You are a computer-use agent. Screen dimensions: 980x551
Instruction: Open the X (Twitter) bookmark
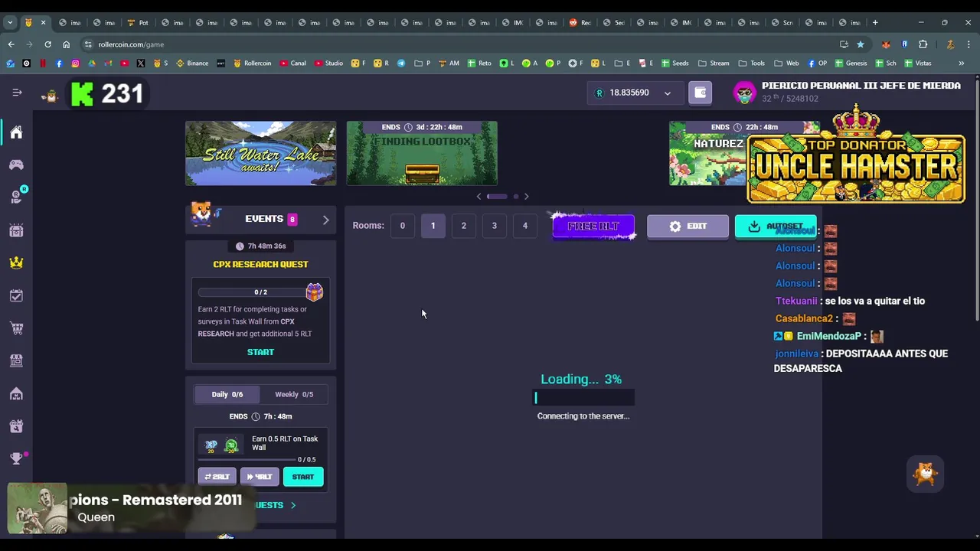point(141,63)
